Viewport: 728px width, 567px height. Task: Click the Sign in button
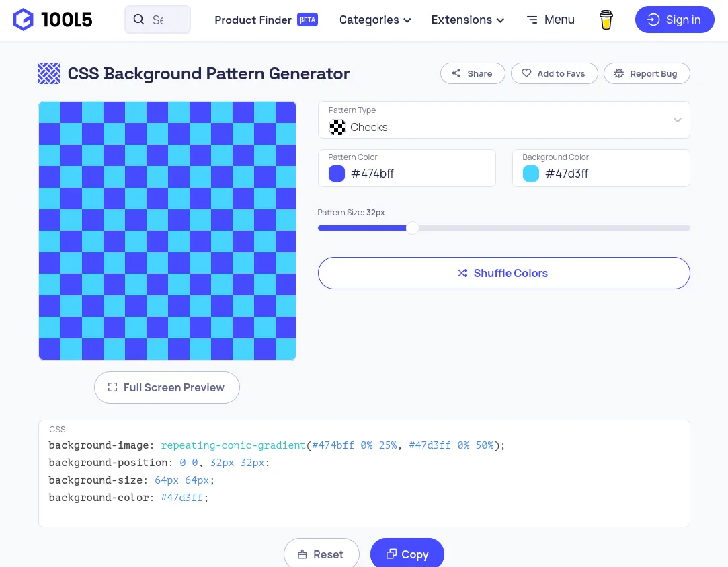coord(675,20)
